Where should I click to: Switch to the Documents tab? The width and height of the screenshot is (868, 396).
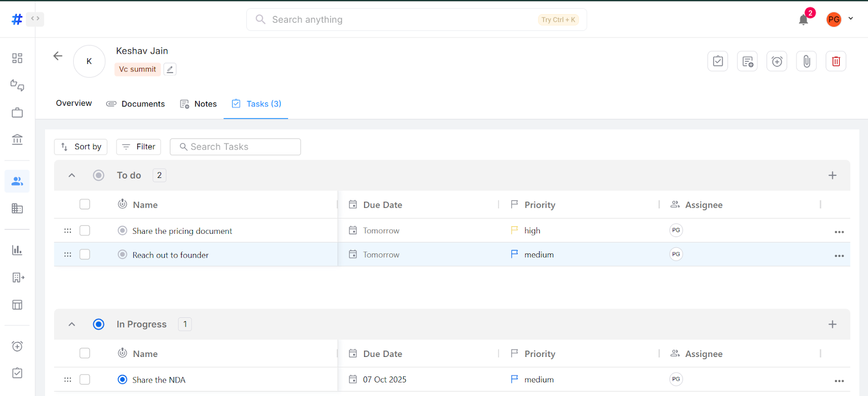136,104
